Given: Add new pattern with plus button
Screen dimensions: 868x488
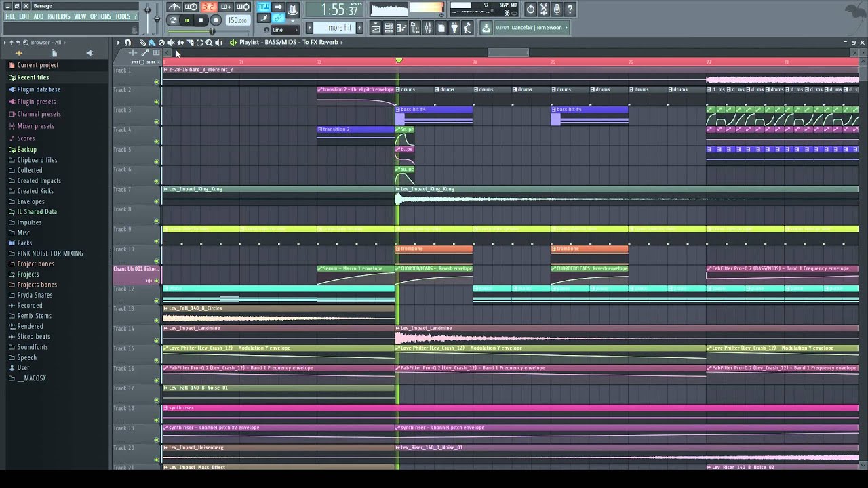Looking at the screenshot, I should 359,28.
